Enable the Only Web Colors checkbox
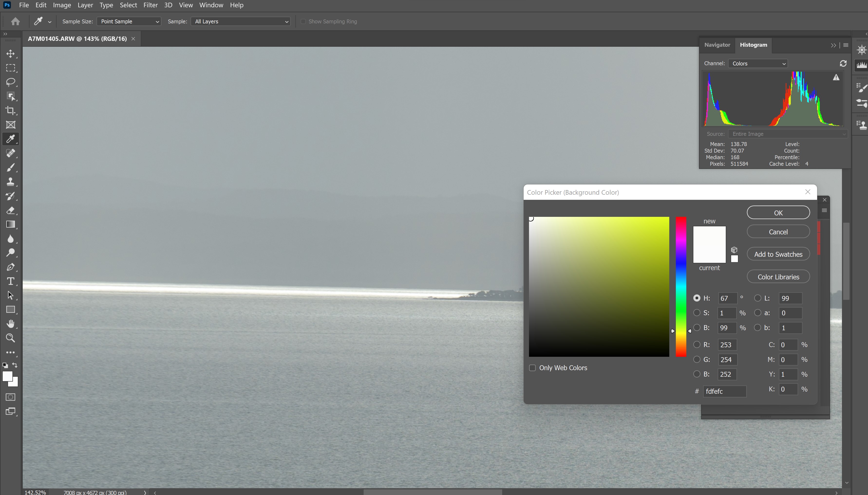 (532, 368)
